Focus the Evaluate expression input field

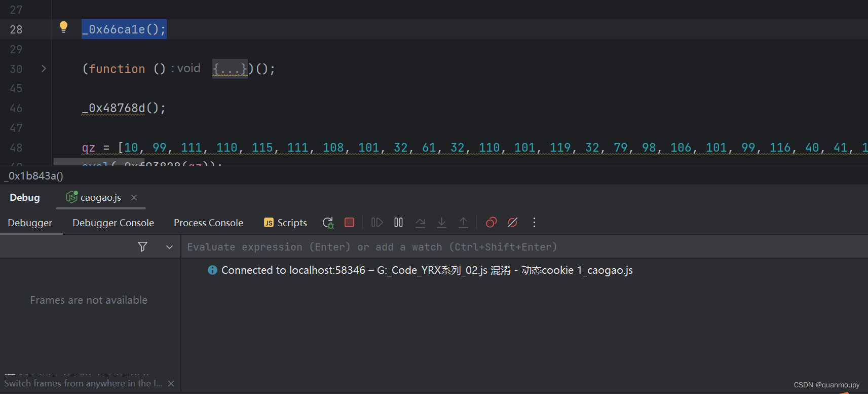tap(524, 247)
